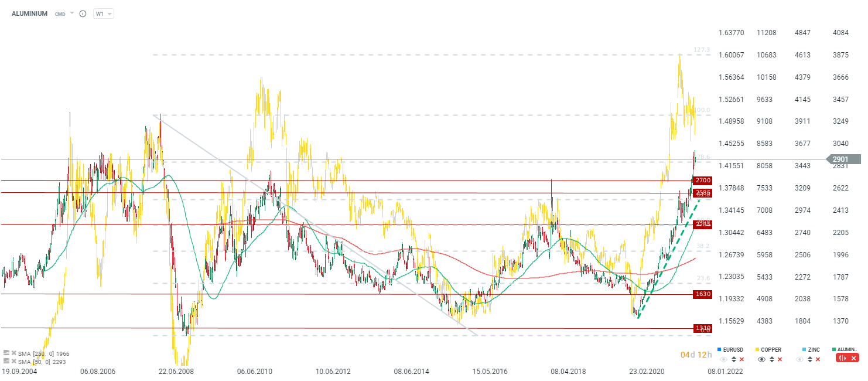Click date label 06.06.2010 on time axis

255,372
